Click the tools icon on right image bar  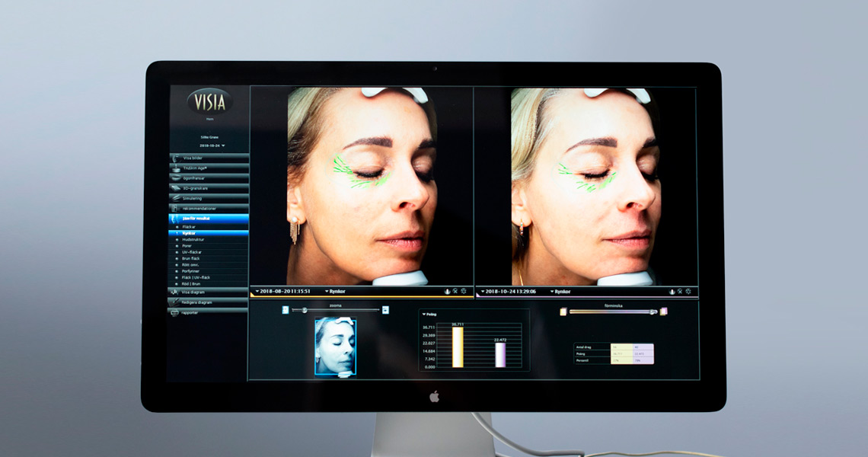coord(679,291)
